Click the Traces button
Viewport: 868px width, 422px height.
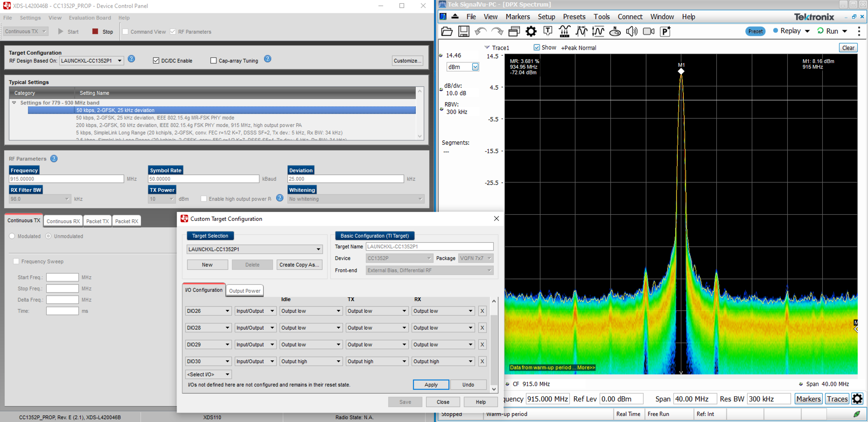point(837,399)
